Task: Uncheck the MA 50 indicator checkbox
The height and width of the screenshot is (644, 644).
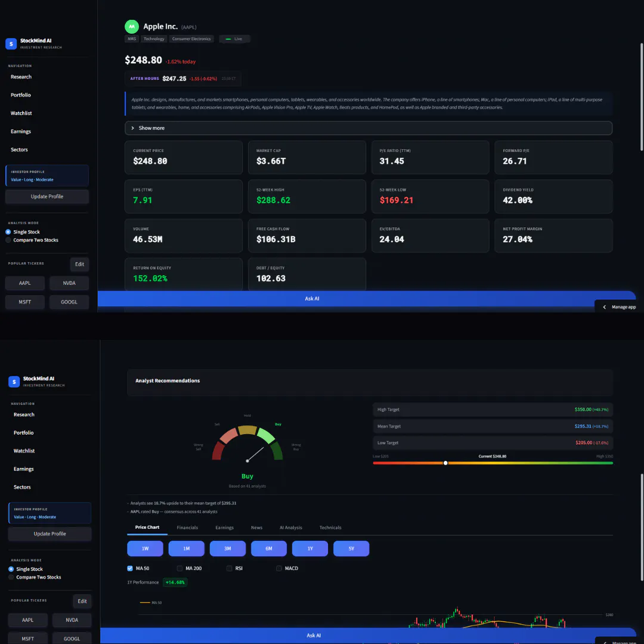Action: click(130, 568)
